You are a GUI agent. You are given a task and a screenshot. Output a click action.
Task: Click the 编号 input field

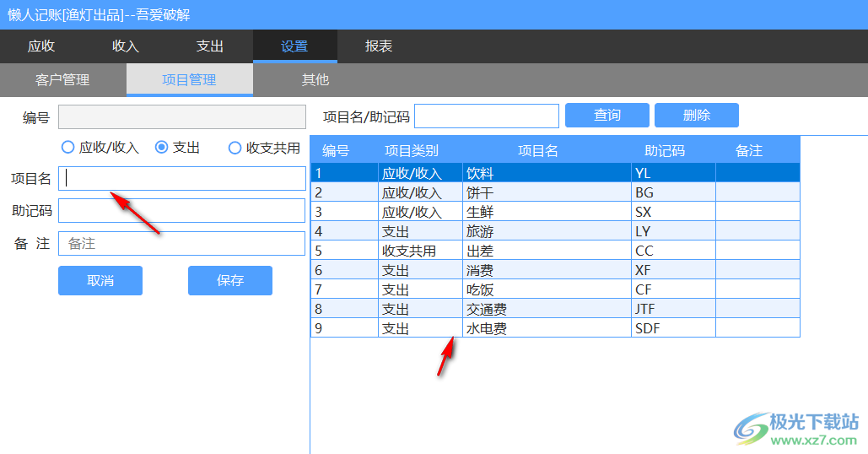tap(182, 116)
